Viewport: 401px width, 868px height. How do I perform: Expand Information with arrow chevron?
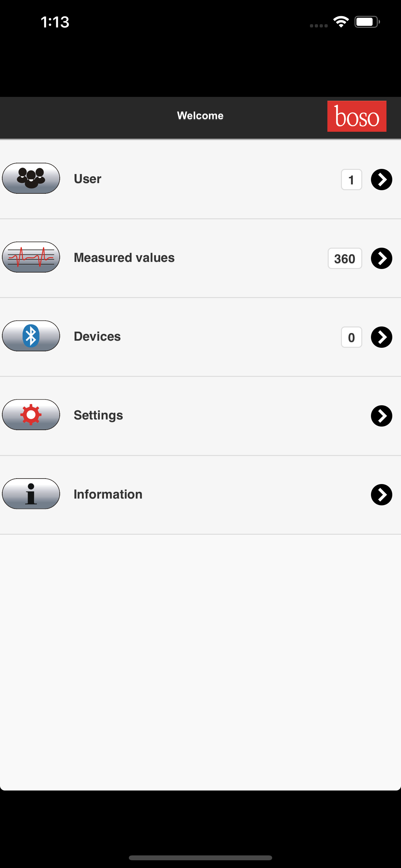coord(381,495)
